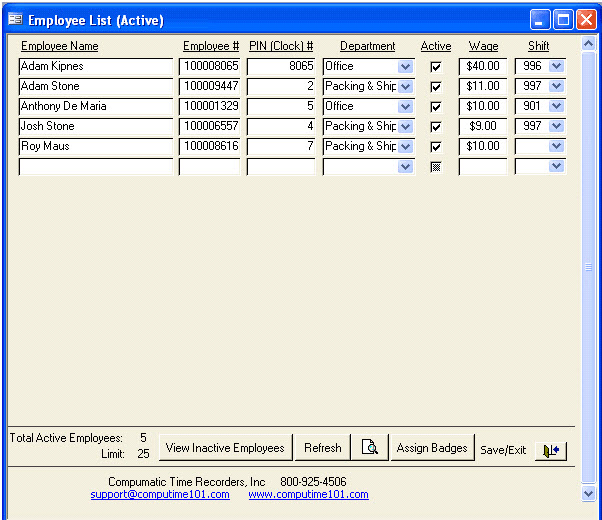Uncheck Active for Adam Stone
Image resolution: width=602 pixels, height=520 pixels.
436,87
